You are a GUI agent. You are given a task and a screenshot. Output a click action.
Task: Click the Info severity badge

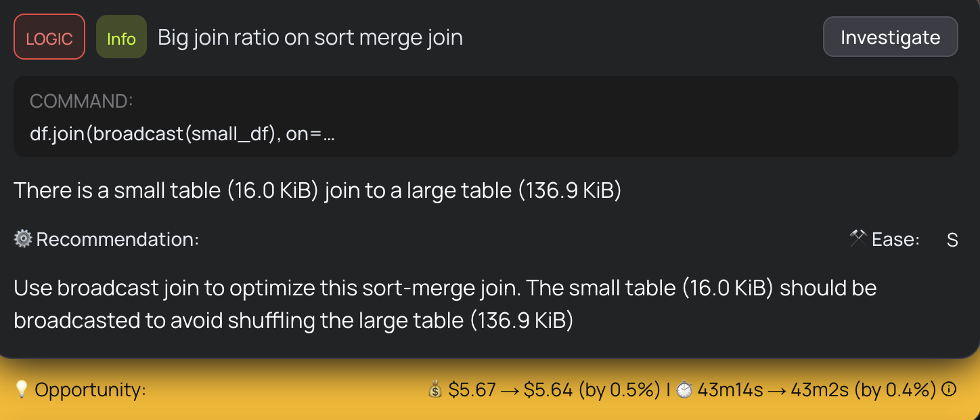coord(121,38)
